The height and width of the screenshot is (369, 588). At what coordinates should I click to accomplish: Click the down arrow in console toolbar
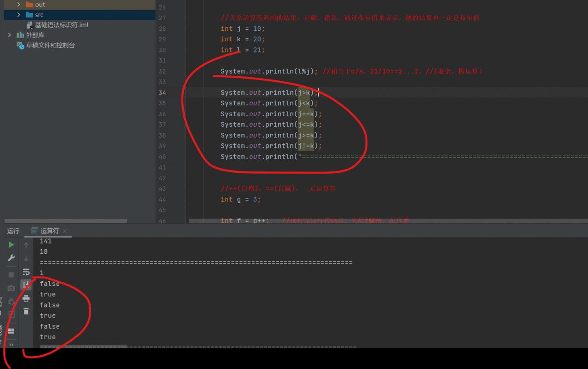pyautogui.click(x=26, y=258)
